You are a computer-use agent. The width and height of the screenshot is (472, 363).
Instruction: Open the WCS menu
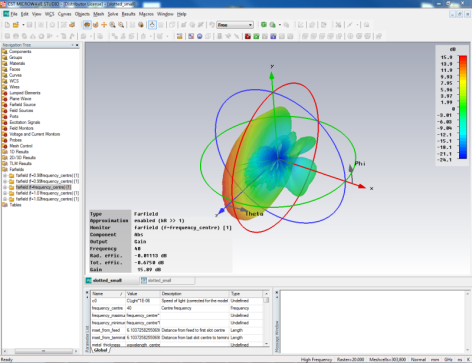point(49,14)
